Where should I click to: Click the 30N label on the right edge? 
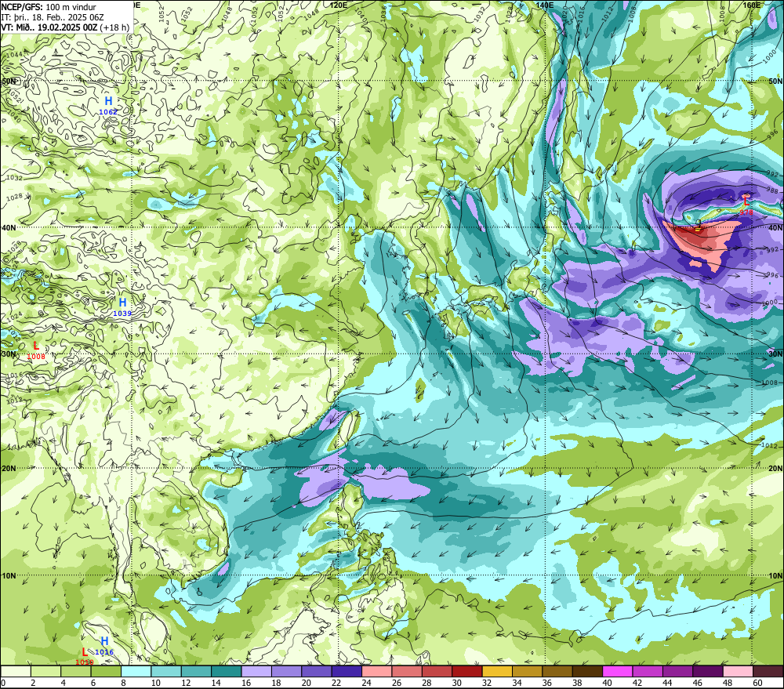point(775,354)
